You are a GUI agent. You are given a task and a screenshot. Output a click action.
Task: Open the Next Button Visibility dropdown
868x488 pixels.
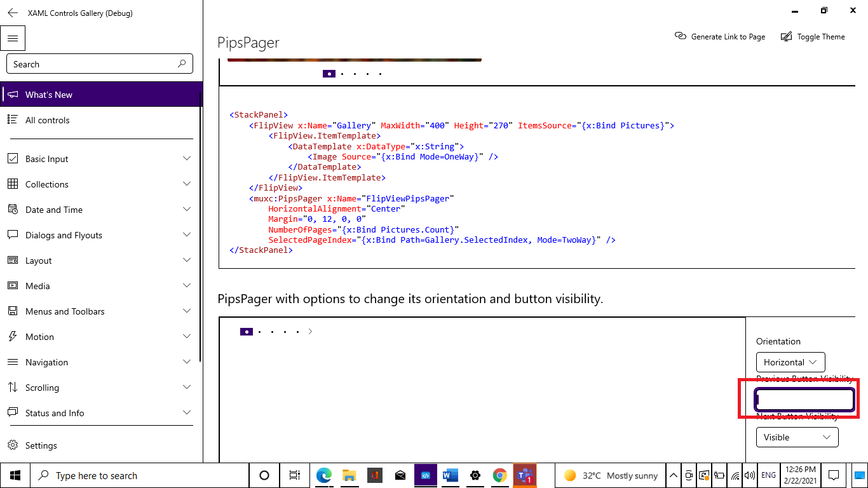(797, 437)
